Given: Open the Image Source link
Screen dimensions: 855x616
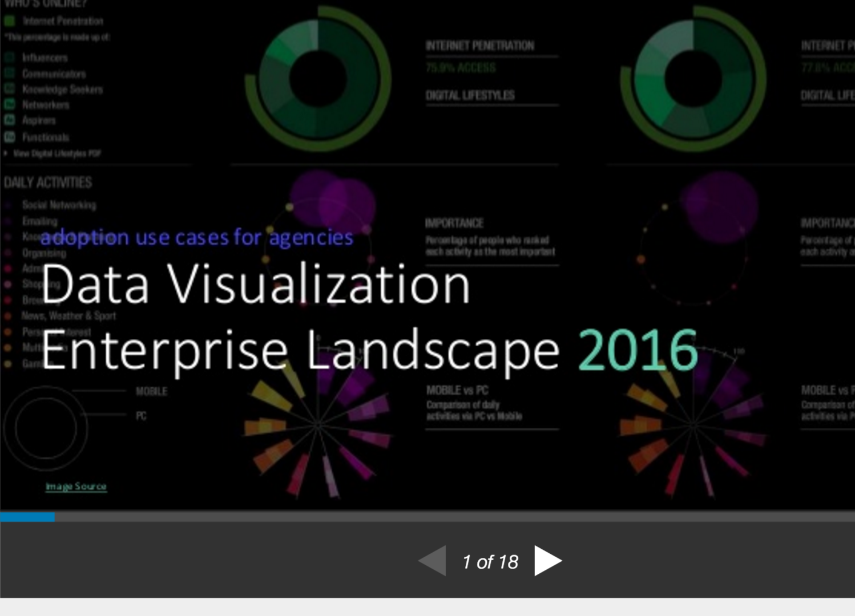Looking at the screenshot, I should [76, 486].
